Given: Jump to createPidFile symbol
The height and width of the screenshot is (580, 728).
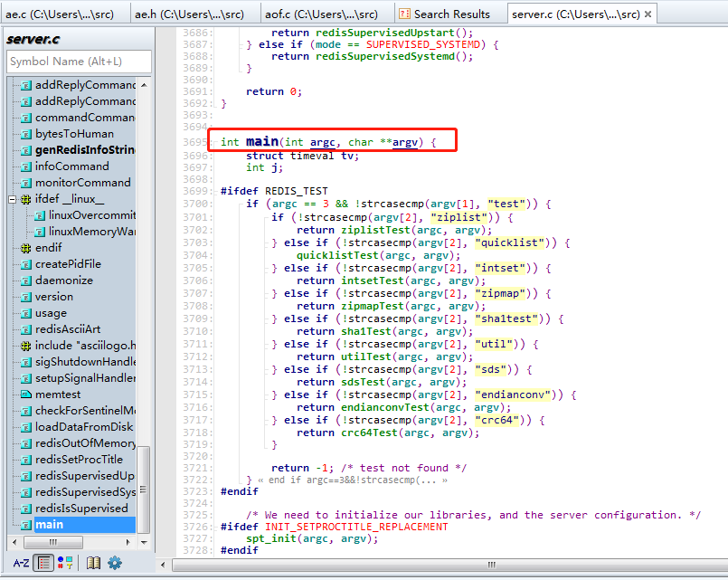Looking at the screenshot, I should point(68,264).
